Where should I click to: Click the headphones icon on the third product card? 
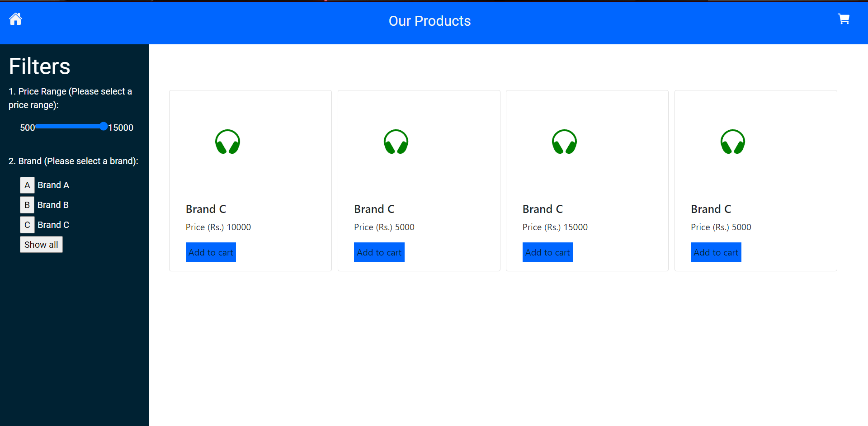(x=564, y=142)
